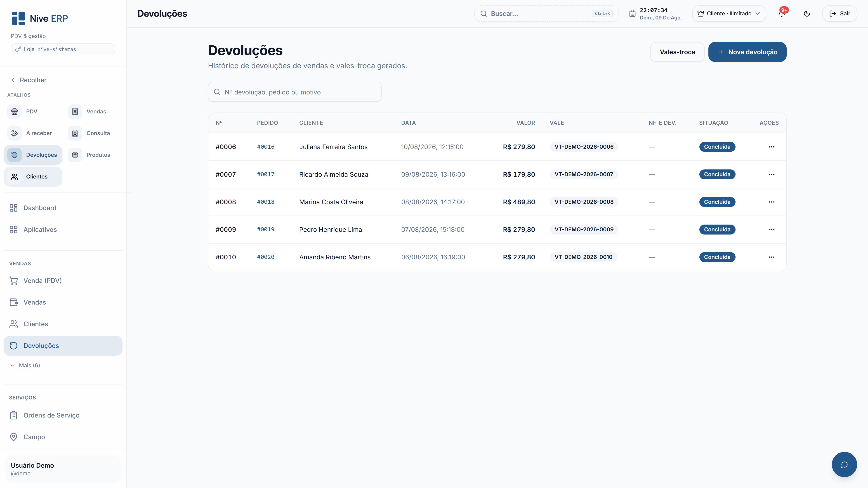Open the Usuário Demo profile card

click(x=63, y=469)
